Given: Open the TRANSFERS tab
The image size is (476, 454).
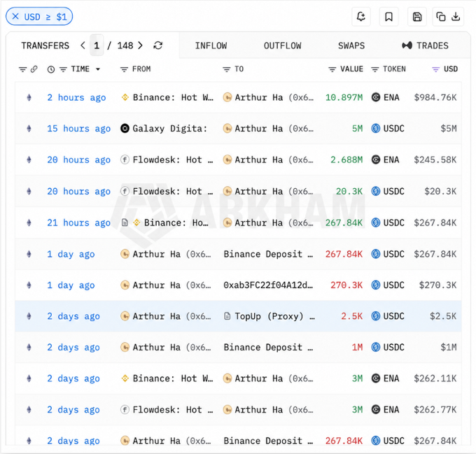Looking at the screenshot, I should coord(45,45).
